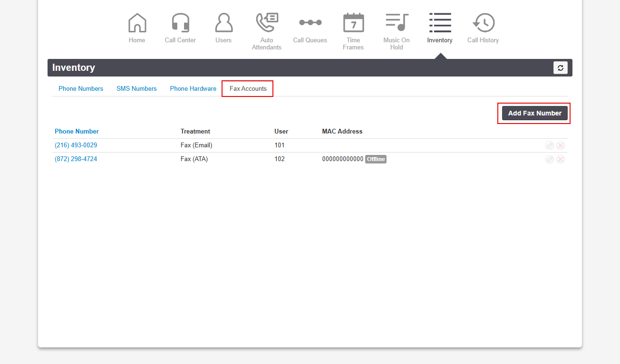Edit the (872) 298-4724 fax entry
Screen dimensions: 620x364
click(x=550, y=159)
